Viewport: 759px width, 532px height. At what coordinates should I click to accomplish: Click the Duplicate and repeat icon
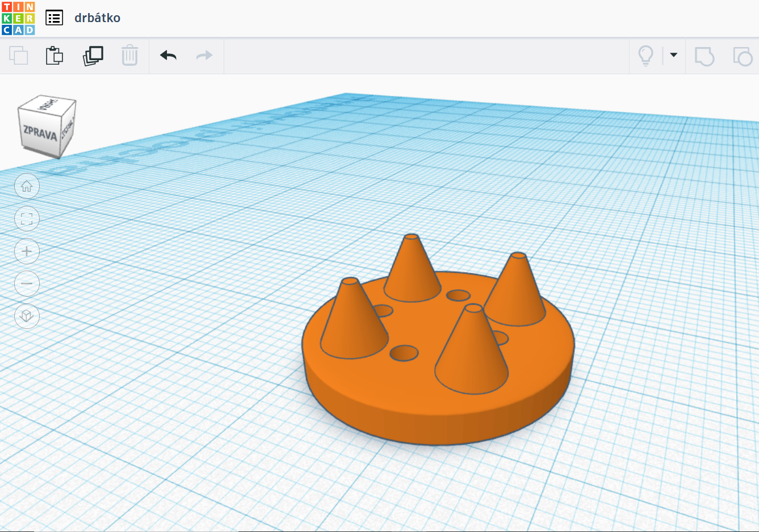[93, 56]
